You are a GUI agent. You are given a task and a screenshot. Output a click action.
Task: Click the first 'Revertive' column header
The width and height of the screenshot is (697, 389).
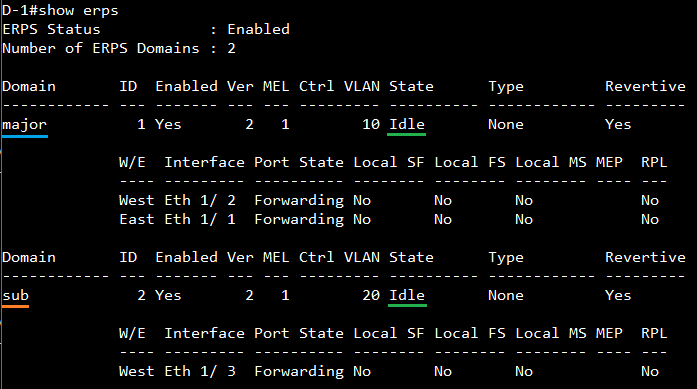[x=645, y=86]
